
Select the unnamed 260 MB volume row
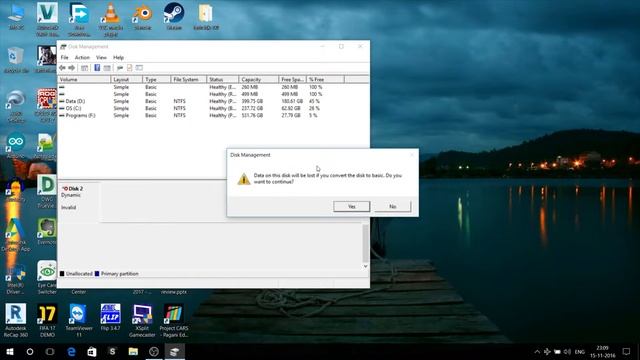pyautogui.click(x=202, y=87)
